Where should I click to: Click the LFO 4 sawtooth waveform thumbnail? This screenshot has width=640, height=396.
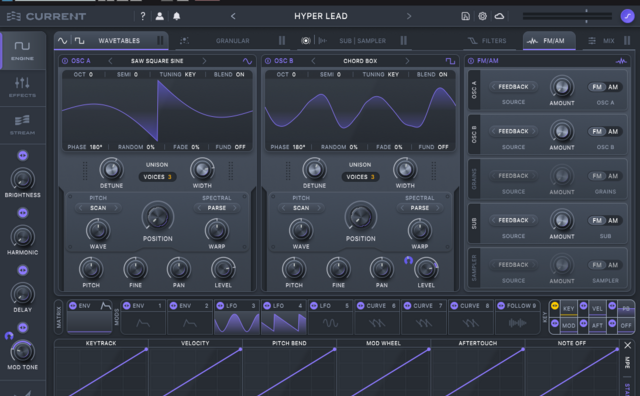pos(283,323)
